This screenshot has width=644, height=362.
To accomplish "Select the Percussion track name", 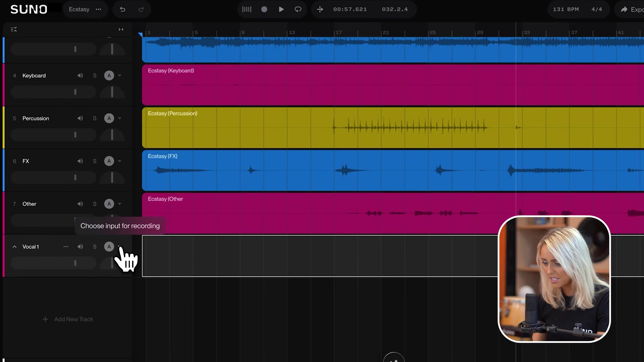I will coord(36,118).
